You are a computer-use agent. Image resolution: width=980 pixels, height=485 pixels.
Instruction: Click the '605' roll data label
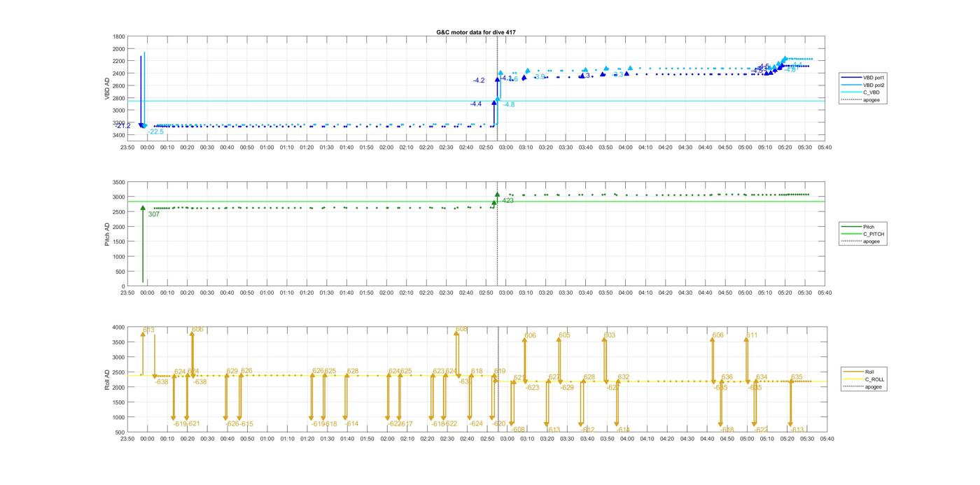pyautogui.click(x=564, y=335)
